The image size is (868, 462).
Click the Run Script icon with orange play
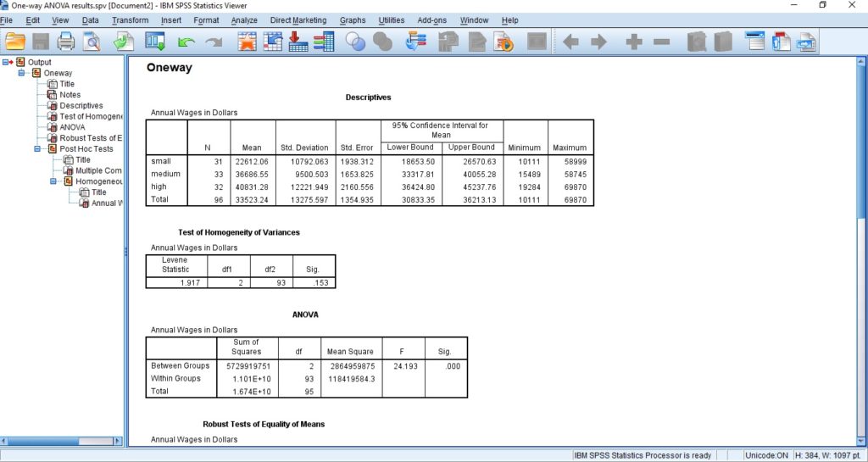pos(504,42)
